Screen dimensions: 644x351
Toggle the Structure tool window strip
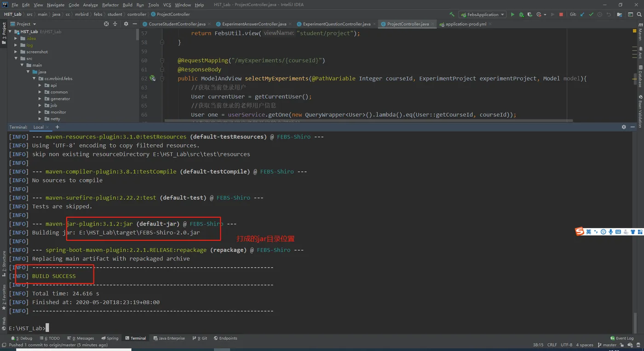click(x=4, y=263)
